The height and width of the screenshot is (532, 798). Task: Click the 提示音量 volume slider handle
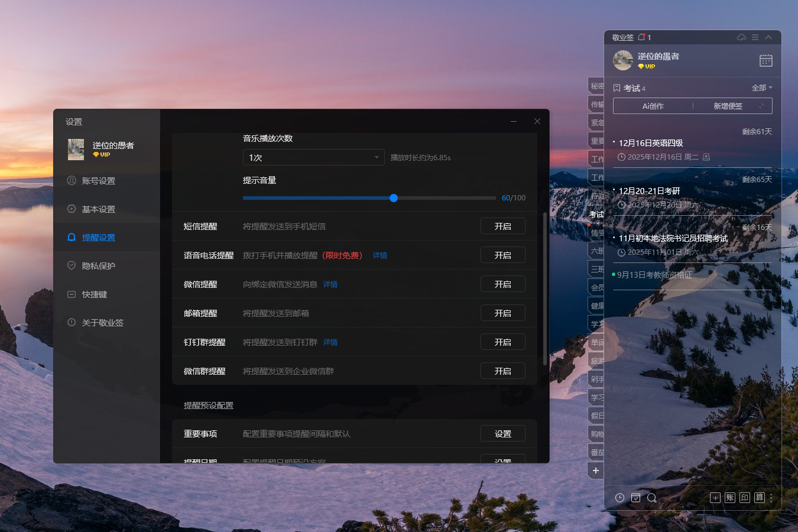click(394, 198)
